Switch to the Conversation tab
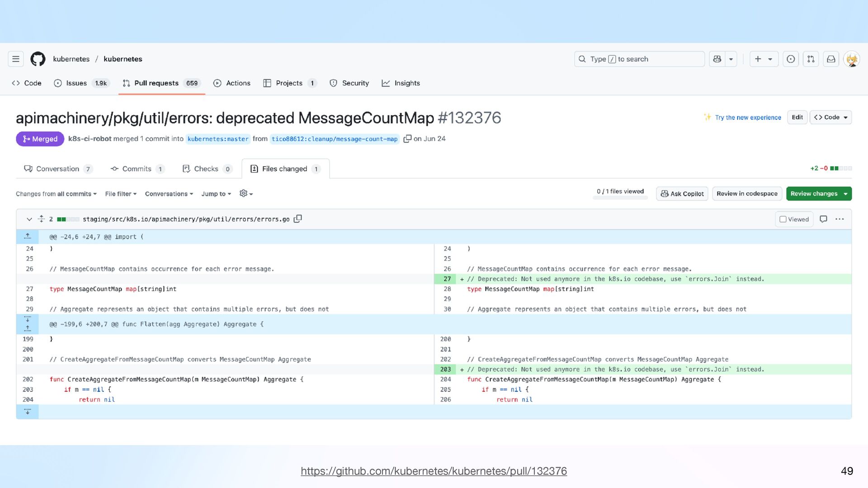The image size is (868, 488). click(x=58, y=169)
